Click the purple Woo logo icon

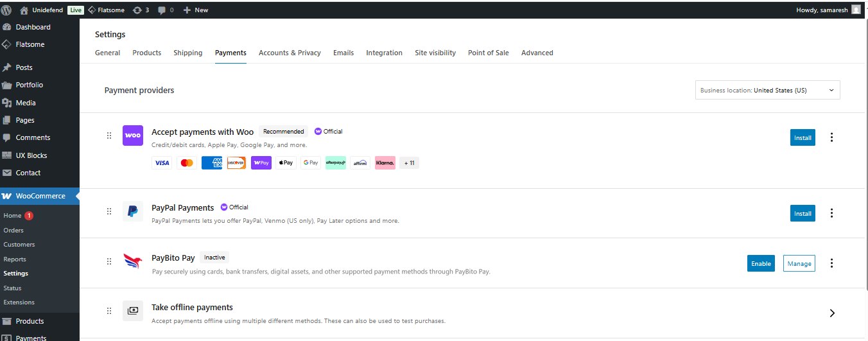tap(133, 136)
